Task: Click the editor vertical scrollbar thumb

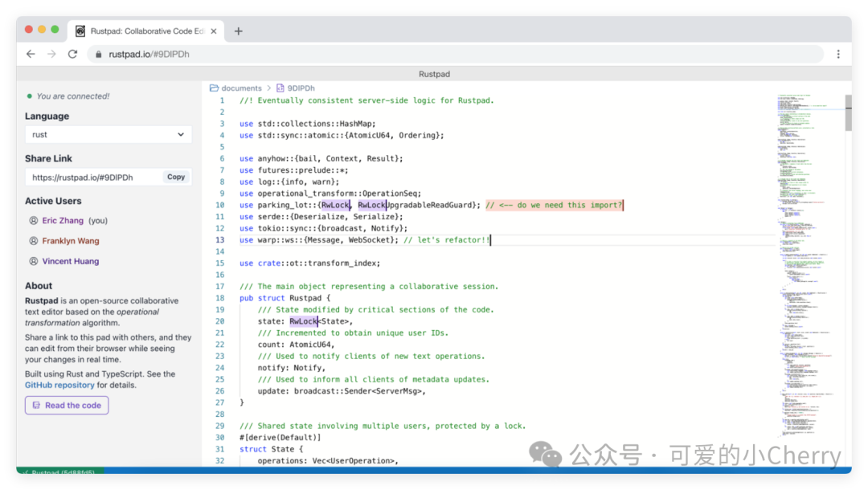Action: click(x=848, y=112)
